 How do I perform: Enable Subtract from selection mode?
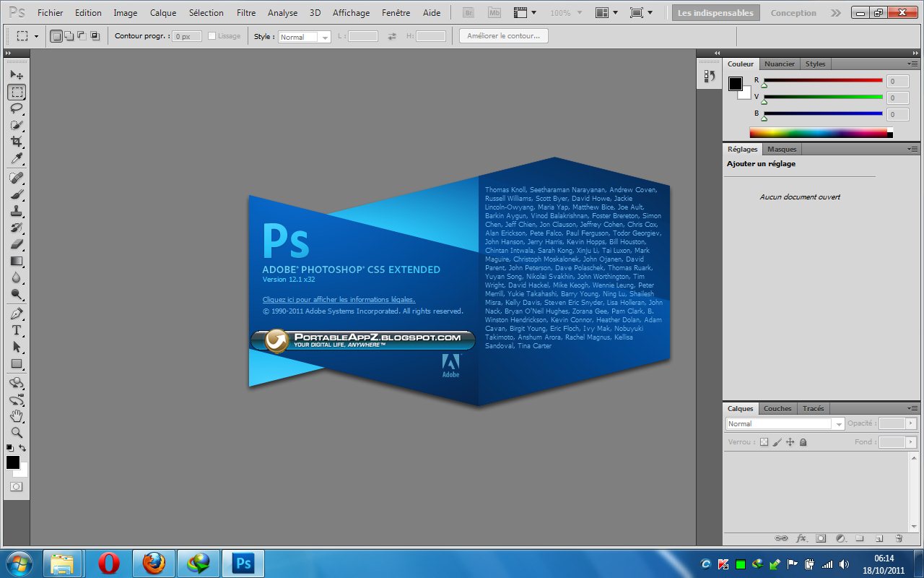pyautogui.click(x=81, y=36)
